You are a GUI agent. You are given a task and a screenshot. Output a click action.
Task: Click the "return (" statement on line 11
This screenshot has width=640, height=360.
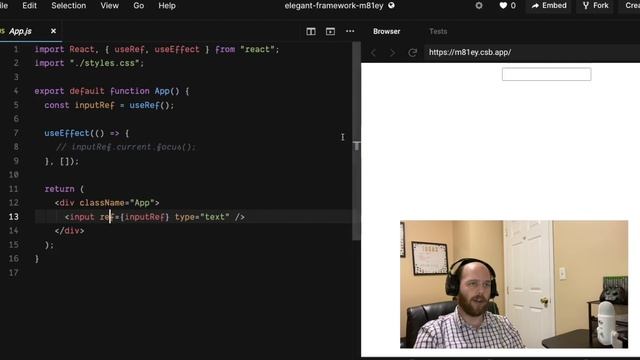(64, 189)
